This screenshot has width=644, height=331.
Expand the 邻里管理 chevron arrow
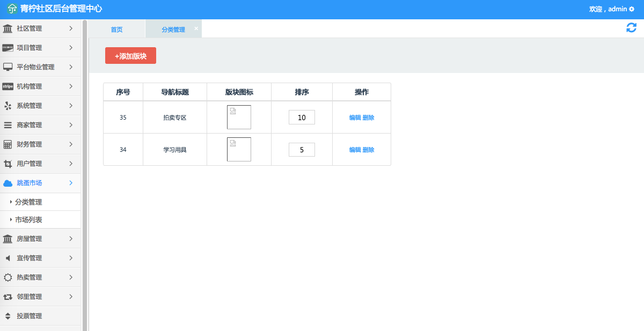(71, 297)
